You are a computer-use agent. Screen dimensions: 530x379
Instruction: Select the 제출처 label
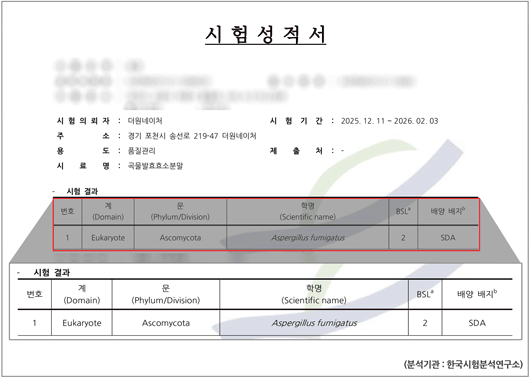coord(296,151)
